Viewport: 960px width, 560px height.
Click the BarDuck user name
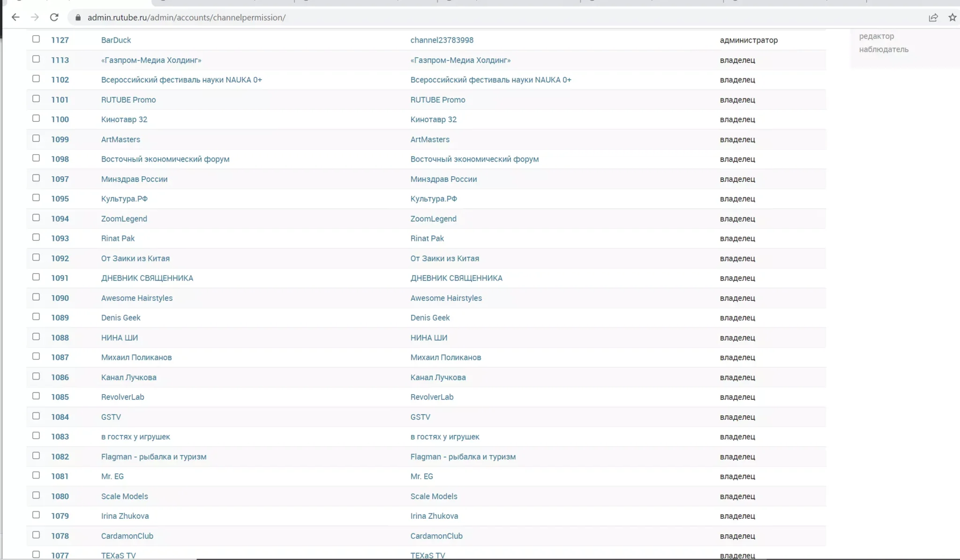(116, 40)
